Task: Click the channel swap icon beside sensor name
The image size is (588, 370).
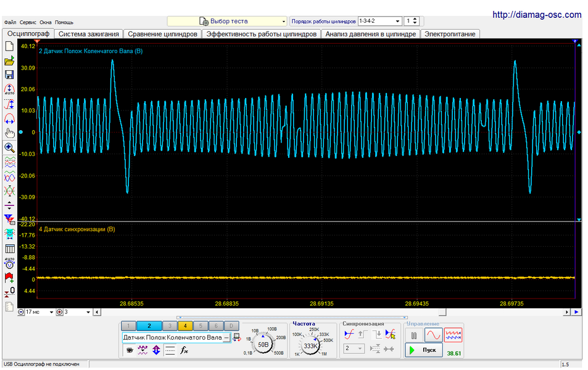Action: (236, 337)
